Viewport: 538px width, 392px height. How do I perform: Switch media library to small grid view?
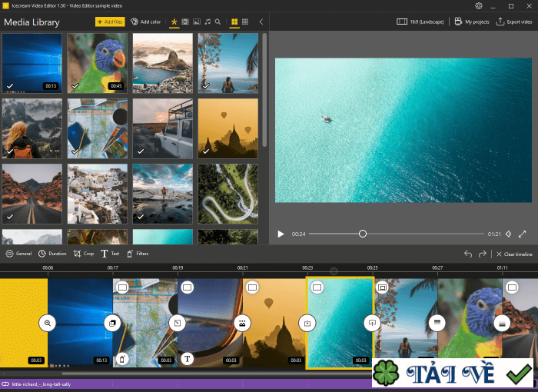[x=245, y=22]
